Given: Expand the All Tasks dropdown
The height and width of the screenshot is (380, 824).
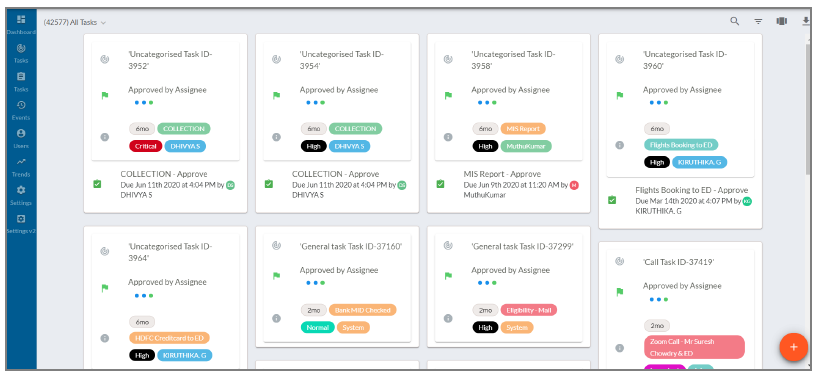Looking at the screenshot, I should 75,23.
